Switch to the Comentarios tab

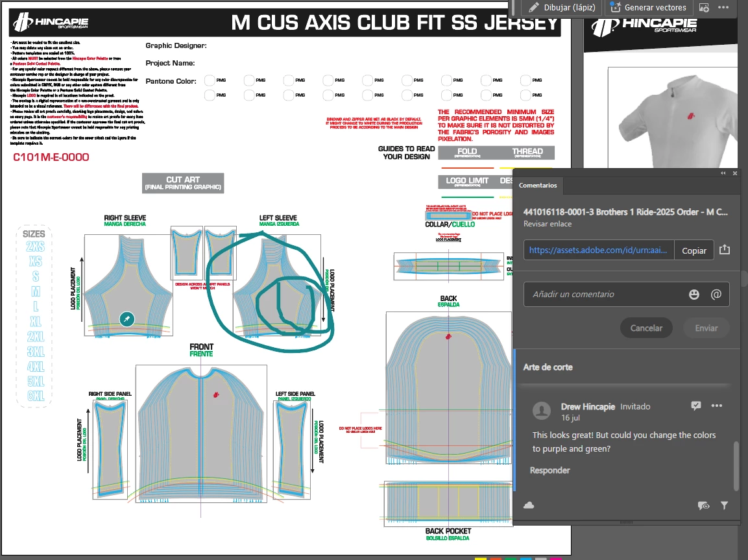(x=538, y=185)
